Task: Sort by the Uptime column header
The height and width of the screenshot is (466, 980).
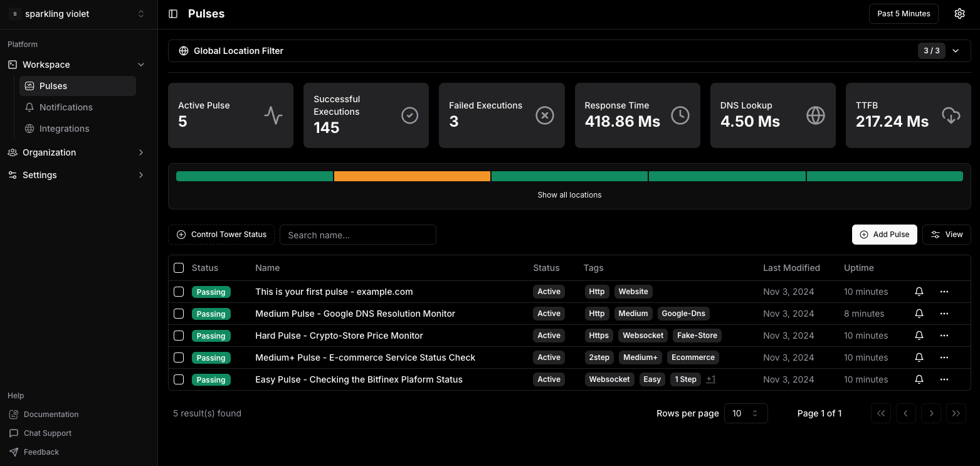Action: pyautogui.click(x=859, y=268)
